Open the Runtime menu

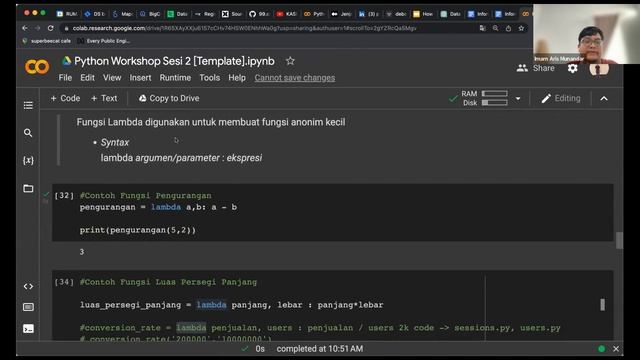coord(175,78)
